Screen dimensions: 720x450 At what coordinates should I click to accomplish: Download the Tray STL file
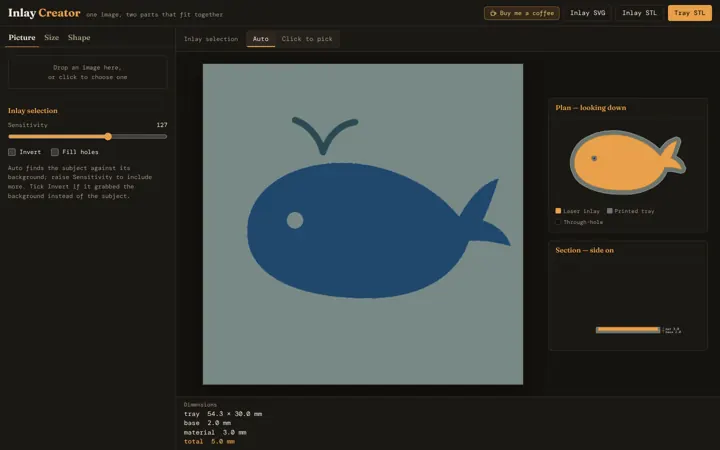(689, 13)
